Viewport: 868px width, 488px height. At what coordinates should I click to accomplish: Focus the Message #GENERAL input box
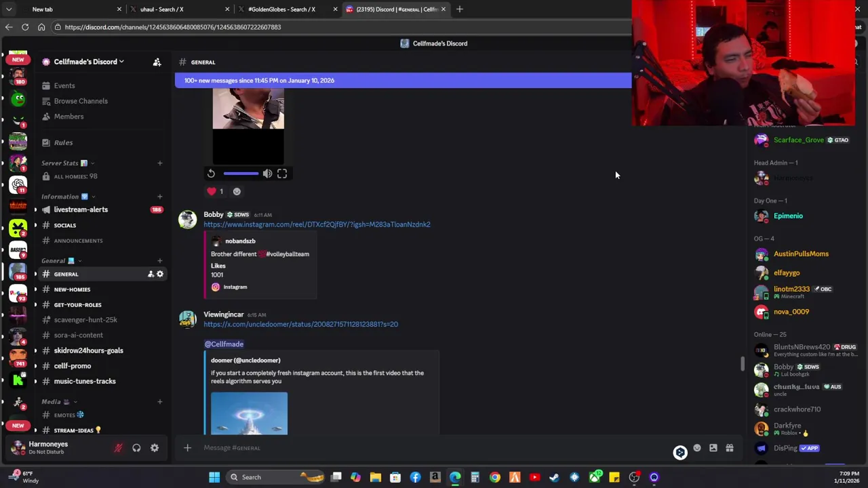point(434,447)
